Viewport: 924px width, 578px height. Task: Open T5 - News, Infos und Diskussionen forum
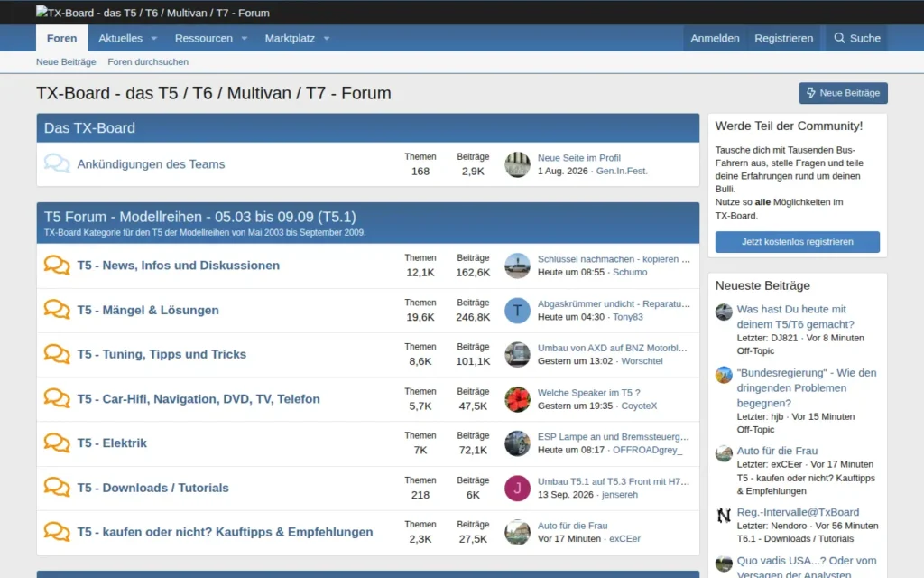coord(178,266)
